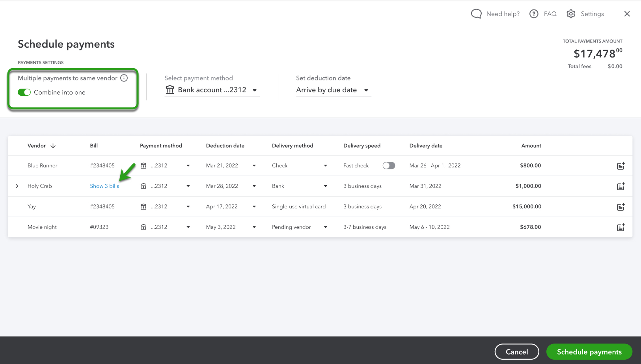The width and height of the screenshot is (641, 364).
Task: Close the Schedule payments window
Action: (627, 14)
